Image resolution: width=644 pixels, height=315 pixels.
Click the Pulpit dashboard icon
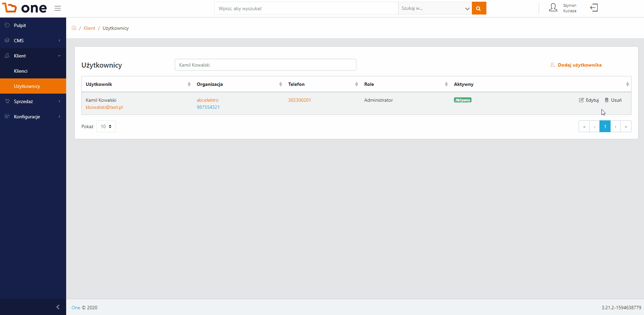[7, 25]
